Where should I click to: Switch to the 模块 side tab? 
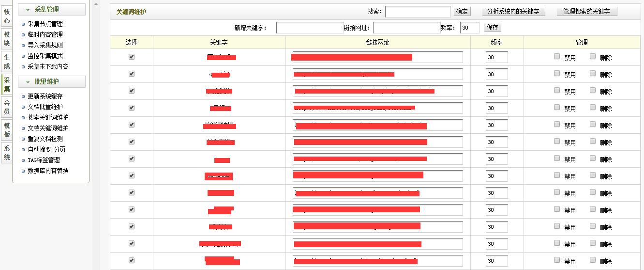click(x=7, y=39)
